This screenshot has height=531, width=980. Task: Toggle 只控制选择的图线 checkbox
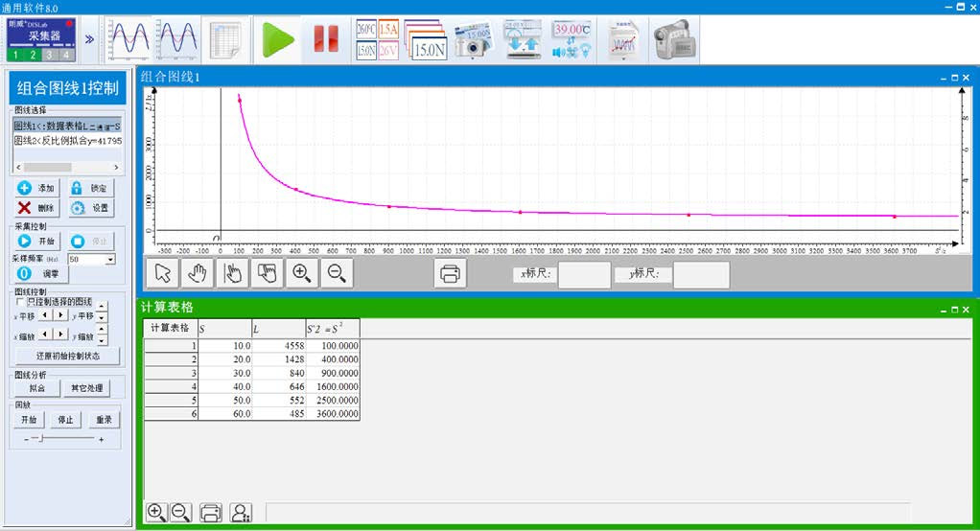[20, 302]
